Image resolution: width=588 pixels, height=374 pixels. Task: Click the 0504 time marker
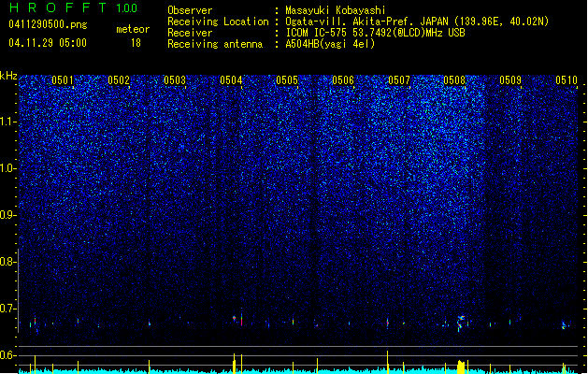[231, 80]
